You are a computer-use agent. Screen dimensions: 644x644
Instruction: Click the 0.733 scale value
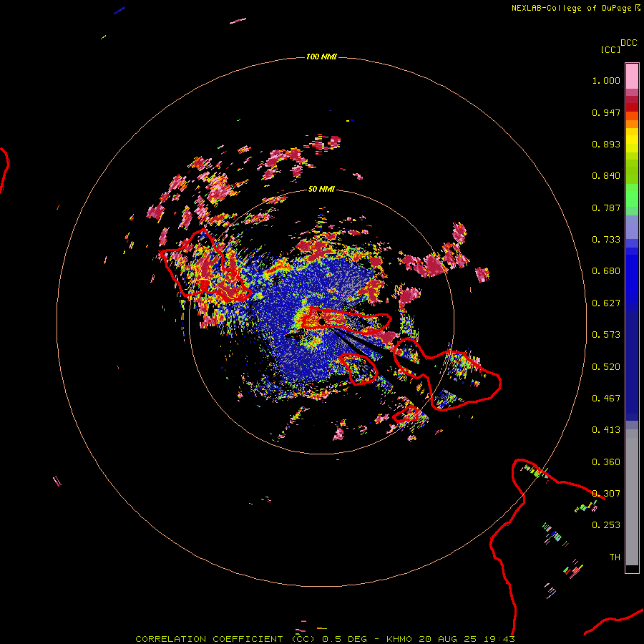coord(606,240)
